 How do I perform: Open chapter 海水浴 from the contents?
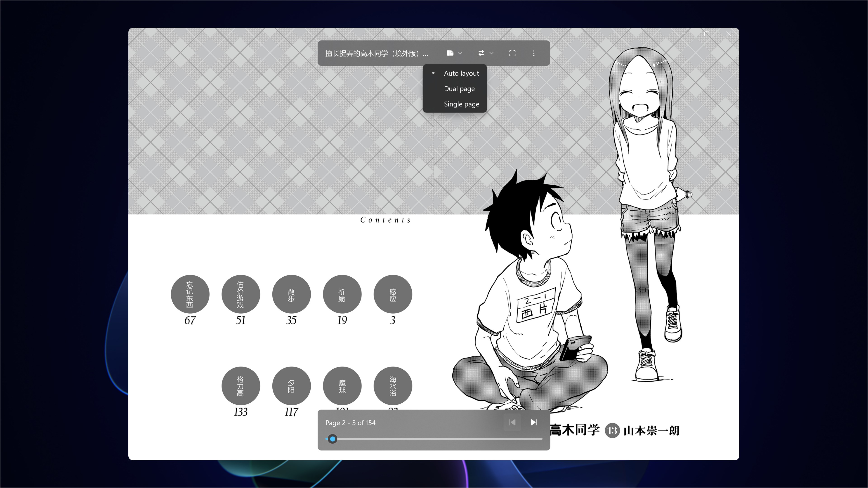(x=393, y=386)
